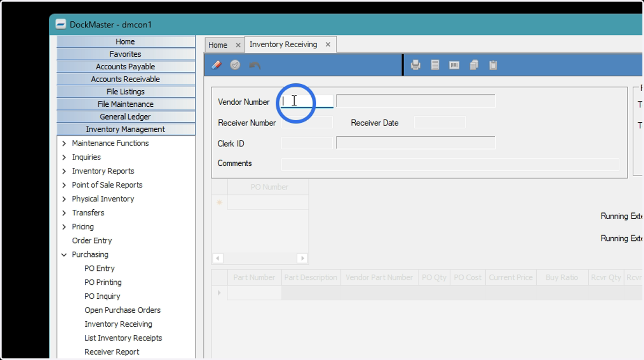Open the File Listings section
This screenshot has width=644, height=360.
click(x=126, y=92)
